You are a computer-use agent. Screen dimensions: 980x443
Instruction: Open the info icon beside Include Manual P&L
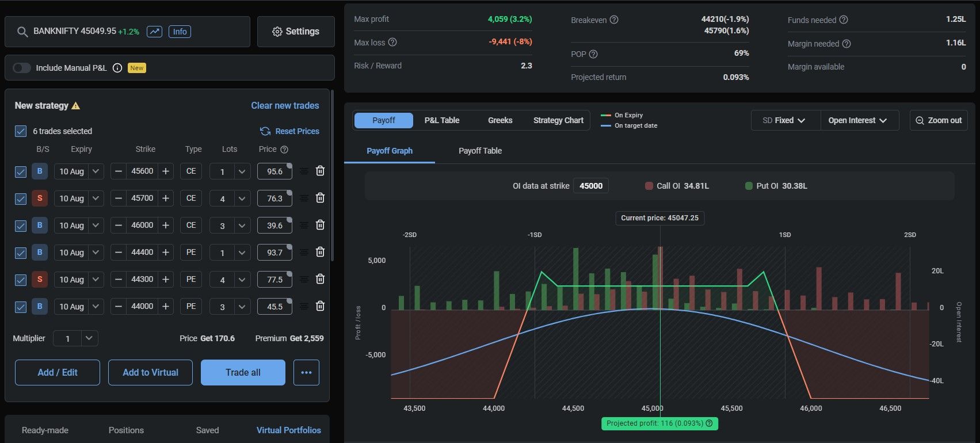coord(117,68)
